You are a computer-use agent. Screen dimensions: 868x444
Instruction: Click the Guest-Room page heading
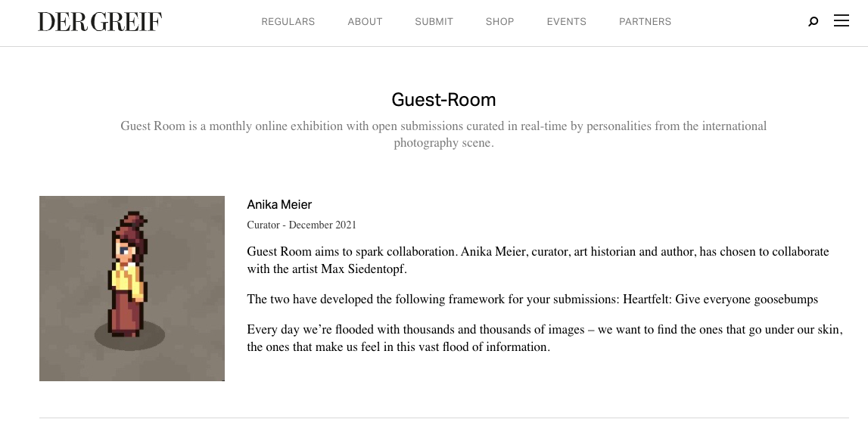tap(443, 100)
